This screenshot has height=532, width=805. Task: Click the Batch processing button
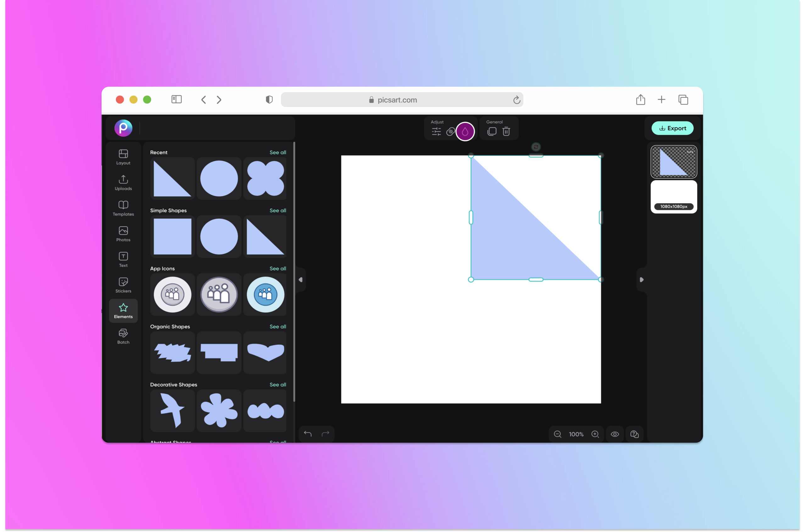click(x=124, y=337)
